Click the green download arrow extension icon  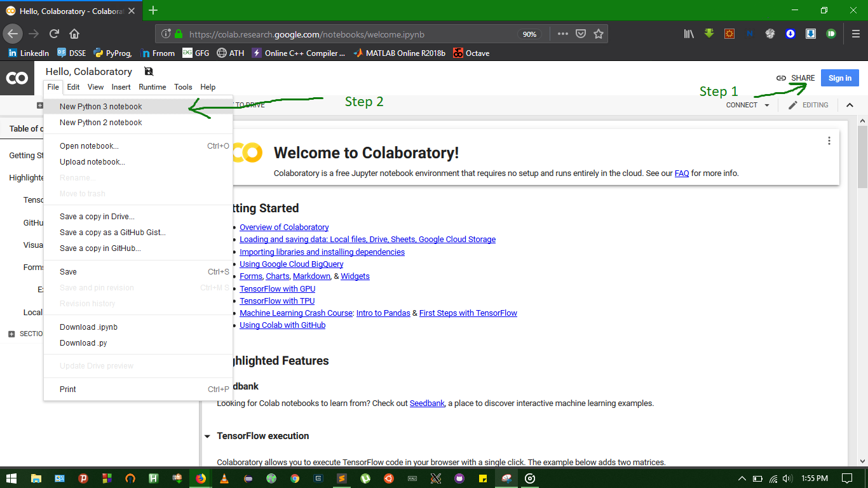click(709, 34)
